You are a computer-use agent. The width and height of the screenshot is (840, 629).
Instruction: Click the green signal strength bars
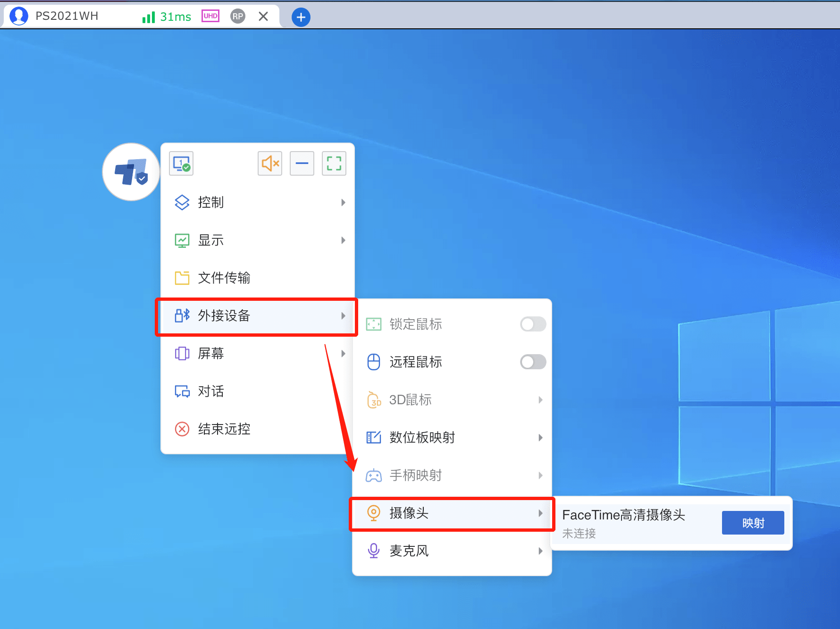coord(149,17)
